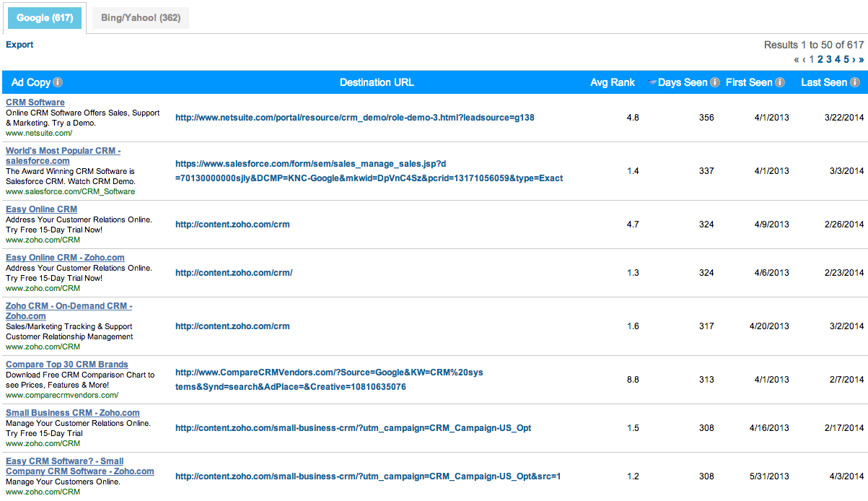Screen dimensions: 868x501
Task: Sort by the Avg Rank column header
Action: (x=613, y=82)
